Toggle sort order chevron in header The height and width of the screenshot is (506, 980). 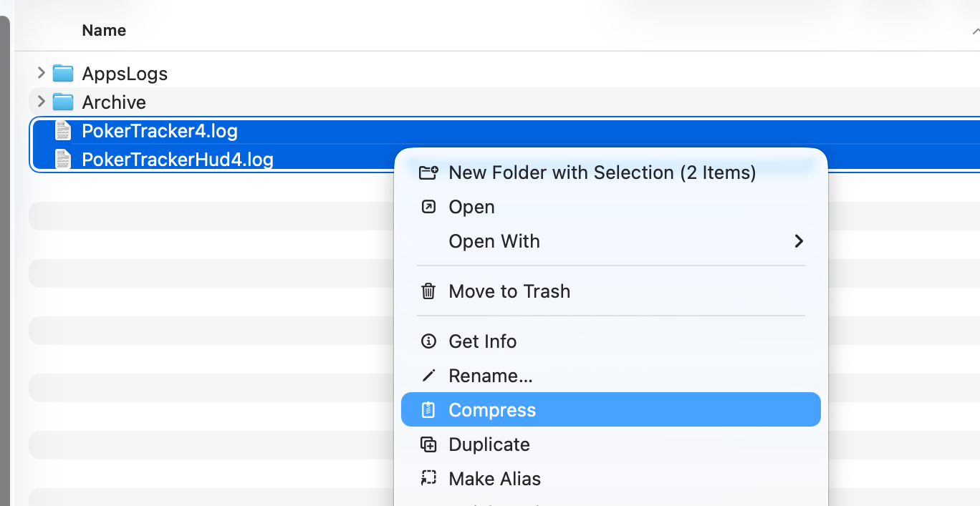[x=976, y=31]
